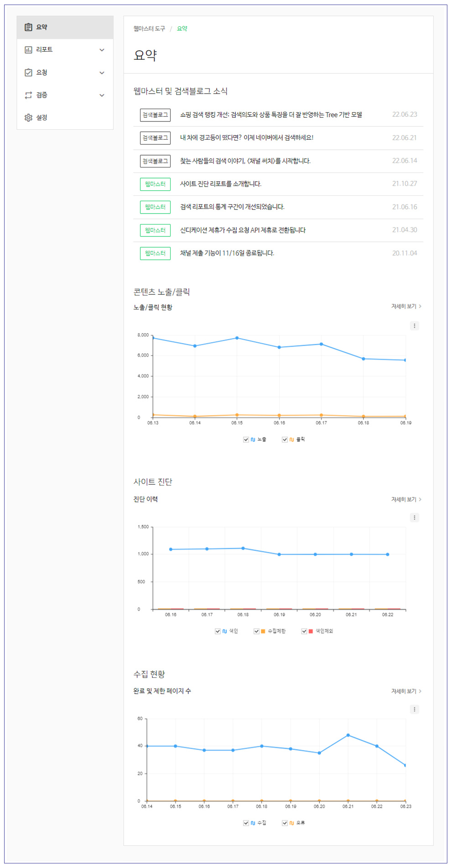Viewport: 451px width, 868px height.
Task: Click the orange 오류 legend line icon
Action: coord(292,823)
